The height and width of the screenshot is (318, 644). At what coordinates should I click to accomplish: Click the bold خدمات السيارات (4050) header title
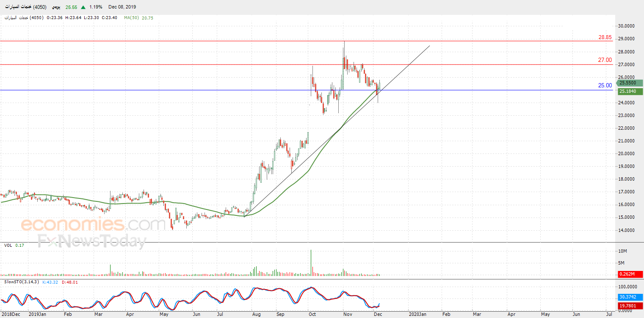click(x=26, y=7)
